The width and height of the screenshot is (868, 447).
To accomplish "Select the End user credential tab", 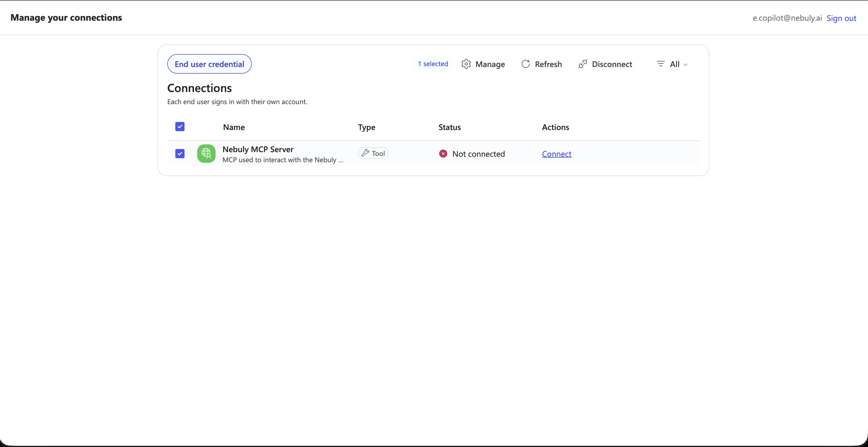I will [209, 64].
